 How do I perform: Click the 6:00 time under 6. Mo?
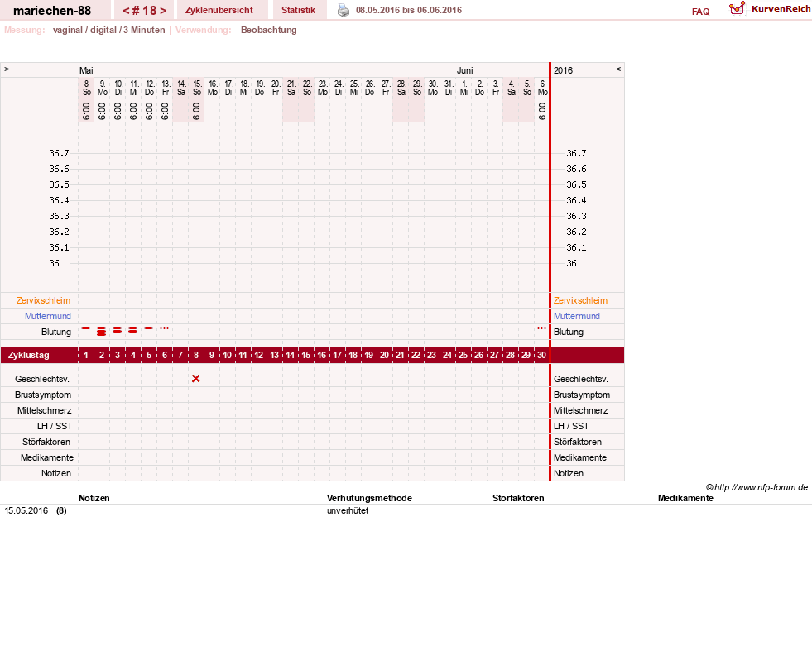pyautogui.click(x=542, y=111)
